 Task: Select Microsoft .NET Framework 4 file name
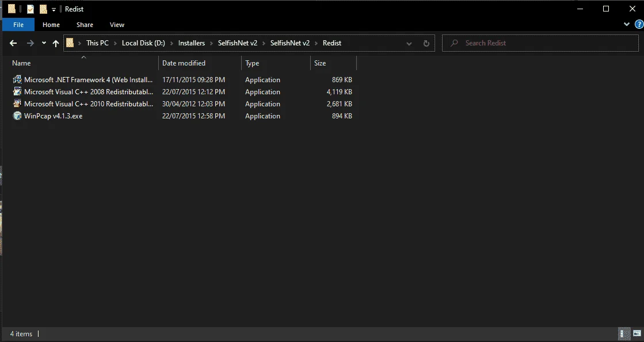[x=88, y=80]
